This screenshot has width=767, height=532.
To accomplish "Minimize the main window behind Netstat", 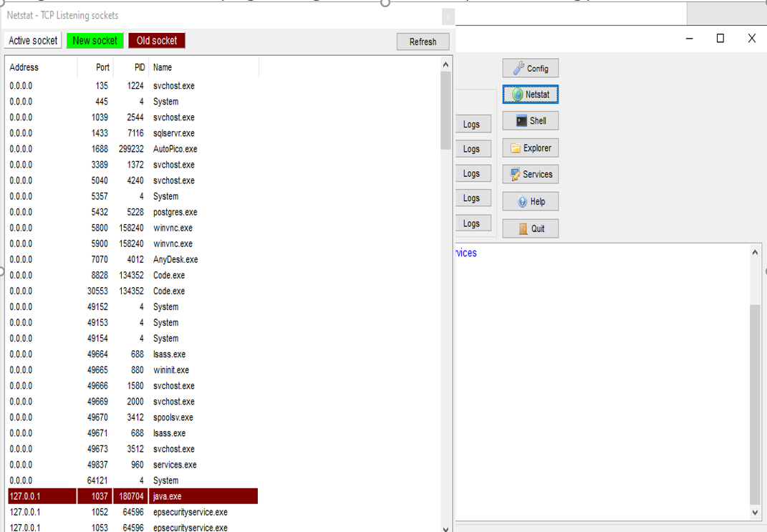I will click(x=689, y=38).
